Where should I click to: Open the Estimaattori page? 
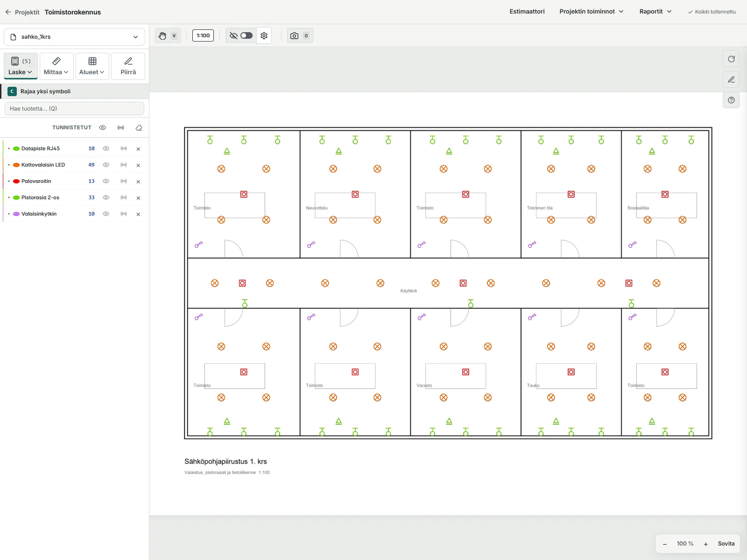click(527, 12)
